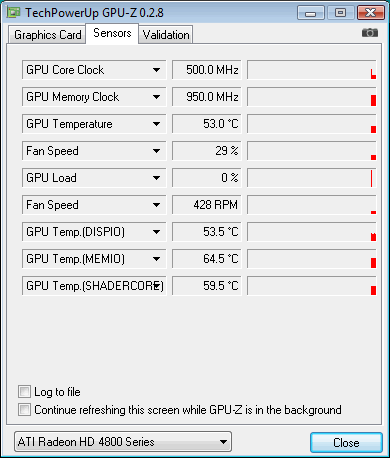390x458 pixels.
Task: Switch to the Graphics Card tab
Action: coord(47,35)
